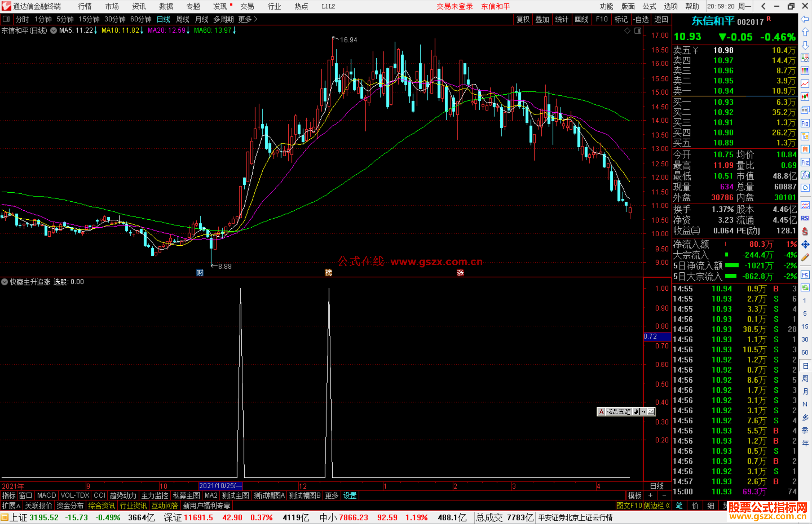
Task: Collapse the 侧边栏 sidebar
Action: click(x=656, y=506)
